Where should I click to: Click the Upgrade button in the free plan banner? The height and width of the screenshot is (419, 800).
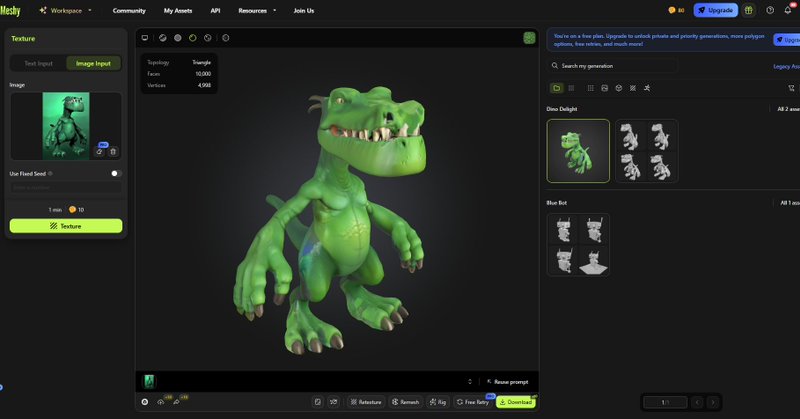787,40
